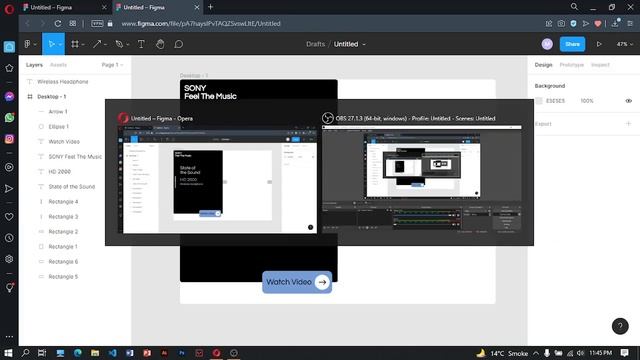This screenshot has width=640, height=360.
Task: Select the Comment tool
Action: 178,44
